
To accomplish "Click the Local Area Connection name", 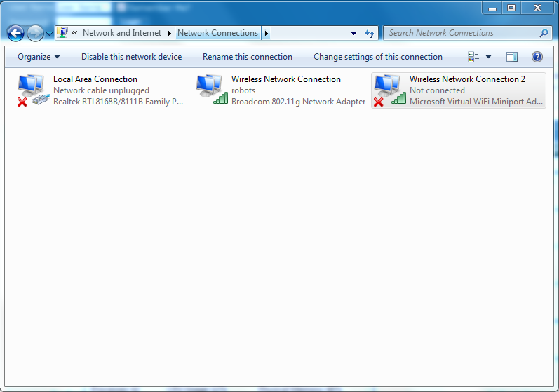I will coord(95,79).
